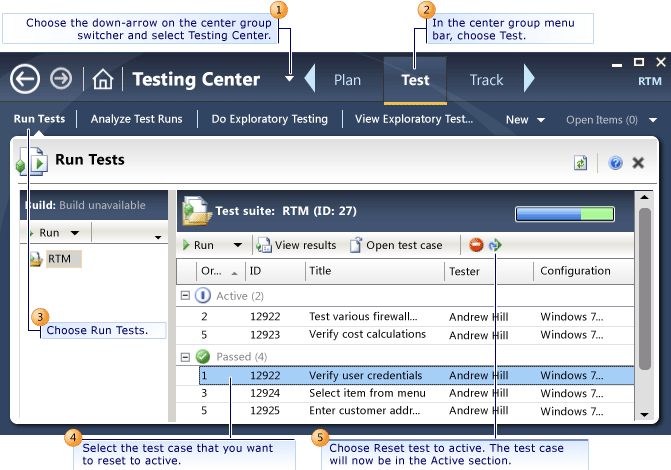Close the Run Tests panel
The width and height of the screenshot is (671, 470).
tap(638, 163)
